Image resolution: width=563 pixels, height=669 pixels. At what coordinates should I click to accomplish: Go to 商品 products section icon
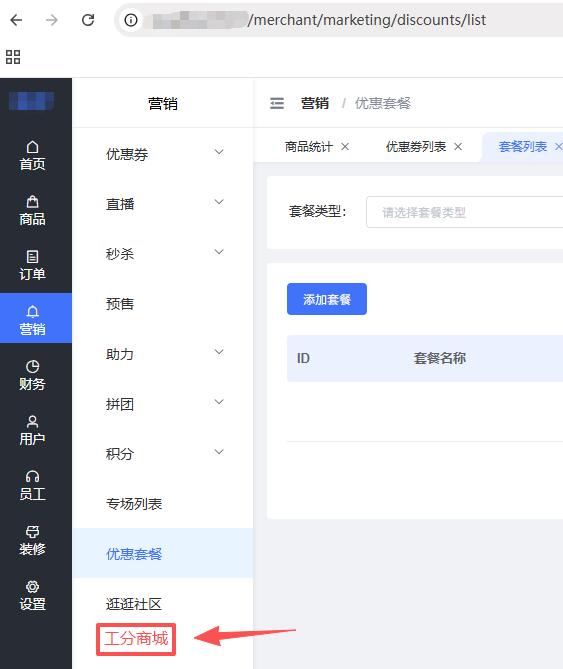[x=32, y=202]
